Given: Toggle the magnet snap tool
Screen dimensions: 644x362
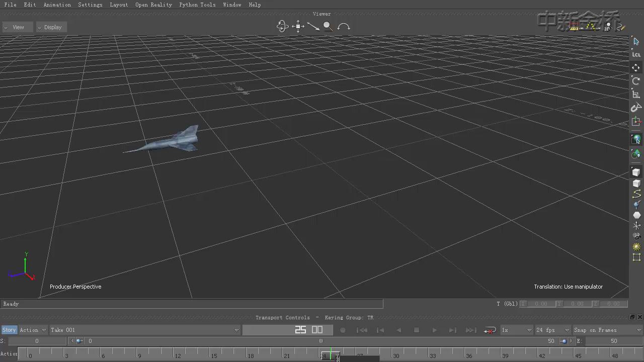Looking at the screenshot, I should pos(636,108).
